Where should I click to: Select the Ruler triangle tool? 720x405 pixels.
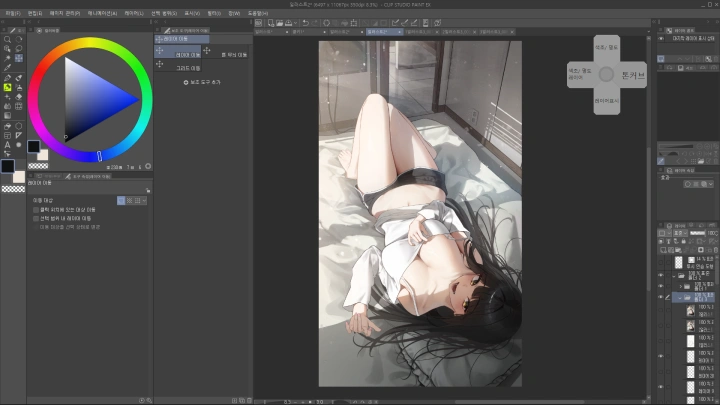point(19,135)
